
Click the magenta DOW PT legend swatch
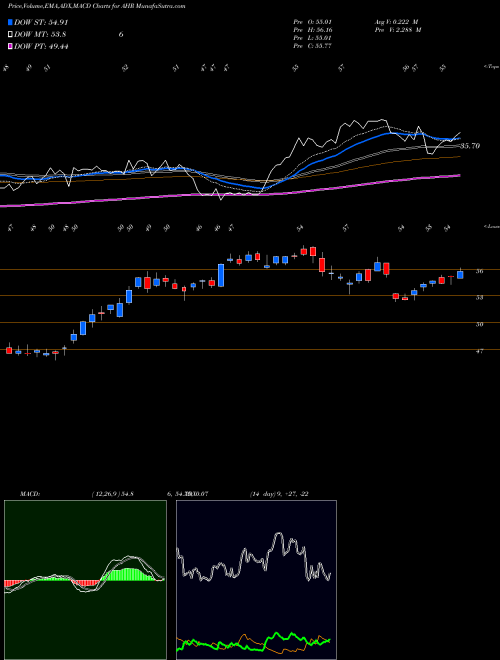pyautogui.click(x=10, y=46)
